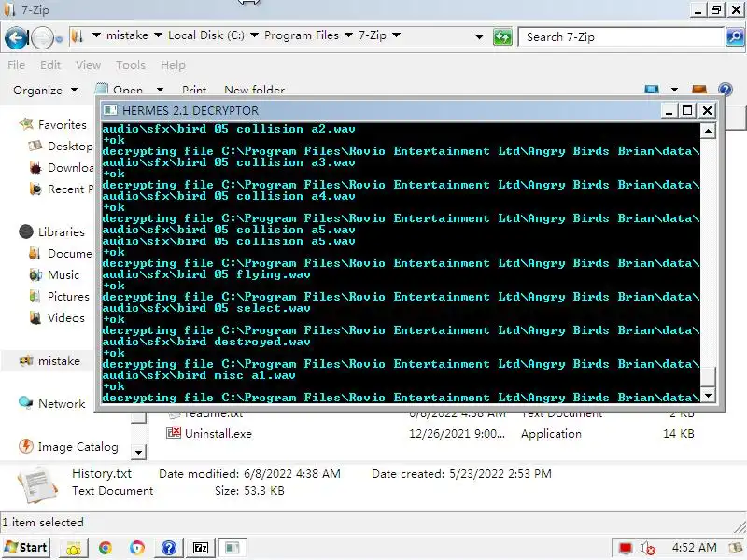Viewport: 747px width, 560px height.
Task: Open the Tools menu
Action: [x=130, y=64]
